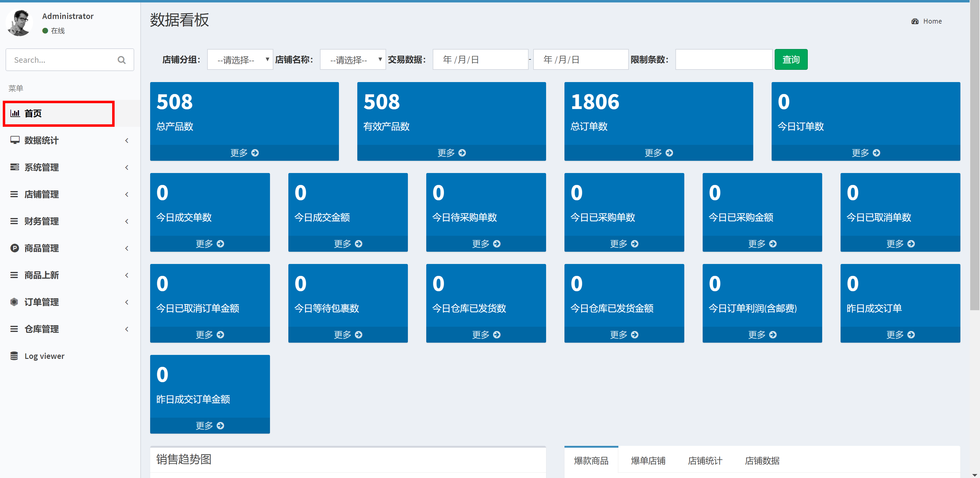Switch to the 店铺统计 tab
This screenshot has height=478, width=980.
705,461
